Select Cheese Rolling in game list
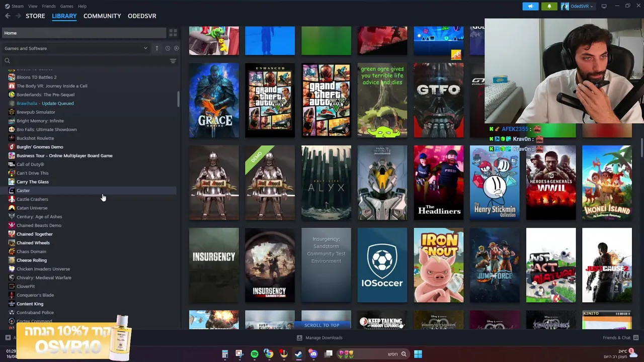Screen dimensions: 644x362 32,260
